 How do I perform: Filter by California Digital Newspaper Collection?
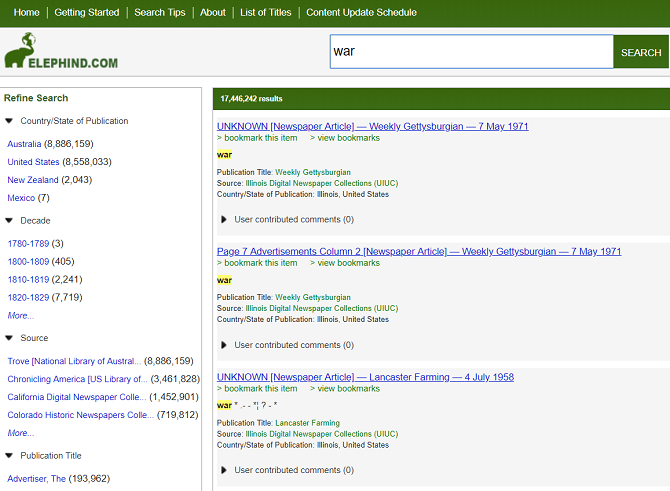[x=76, y=397]
